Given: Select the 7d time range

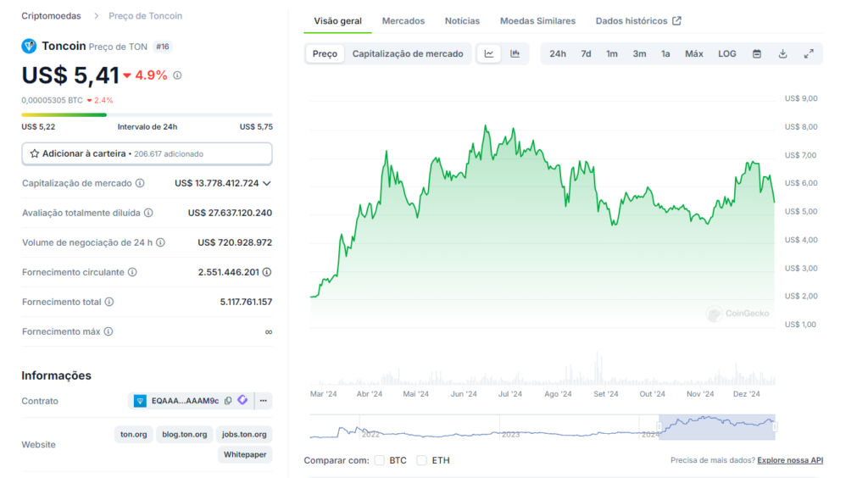Looking at the screenshot, I should coord(586,53).
